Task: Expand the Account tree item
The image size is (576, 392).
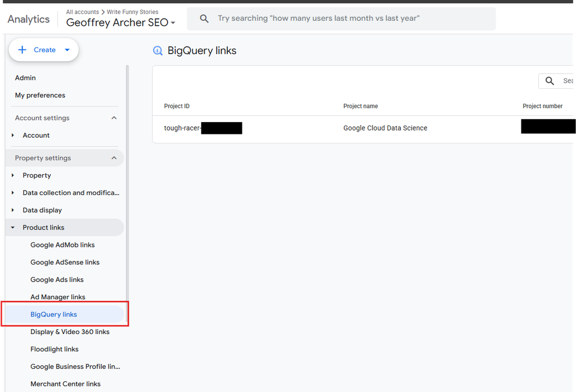Action: click(x=13, y=135)
